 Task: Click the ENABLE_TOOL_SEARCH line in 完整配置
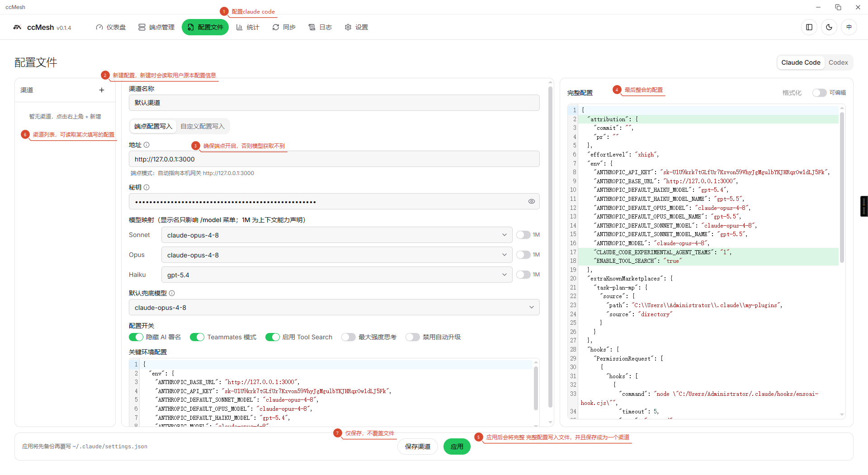coord(638,261)
